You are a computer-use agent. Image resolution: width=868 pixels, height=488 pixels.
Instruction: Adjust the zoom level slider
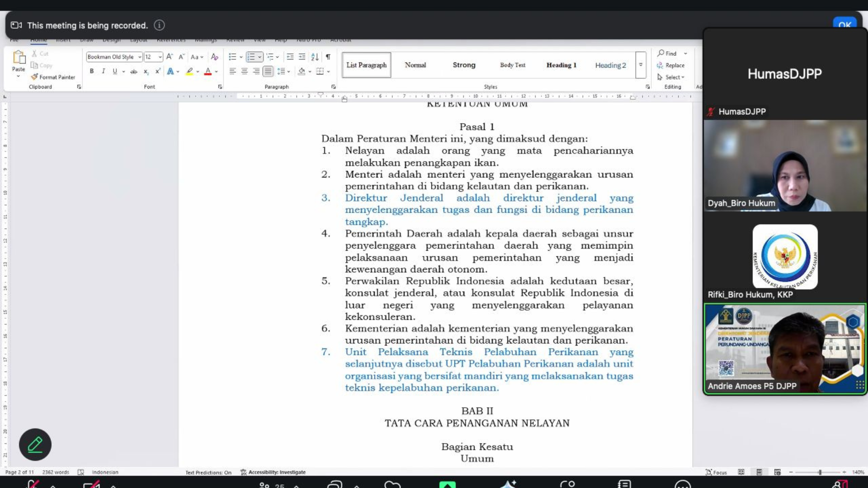[820, 472]
